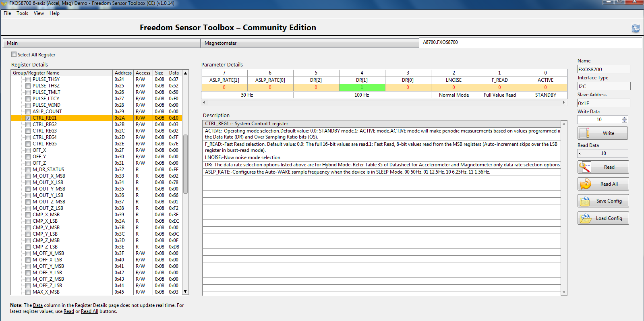Viewport: 644px width, 321px height.
Task: Select the PULSE_LTCY register row
Action: (97, 99)
